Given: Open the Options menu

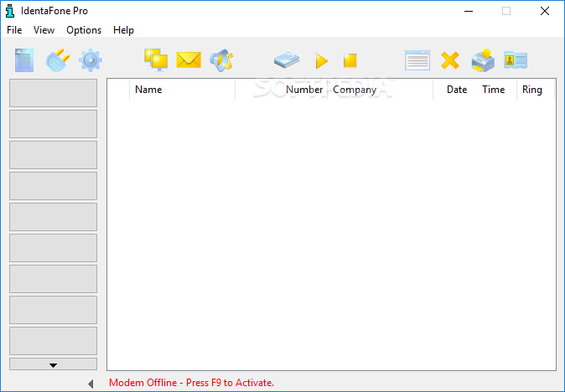Looking at the screenshot, I should pyautogui.click(x=84, y=30).
